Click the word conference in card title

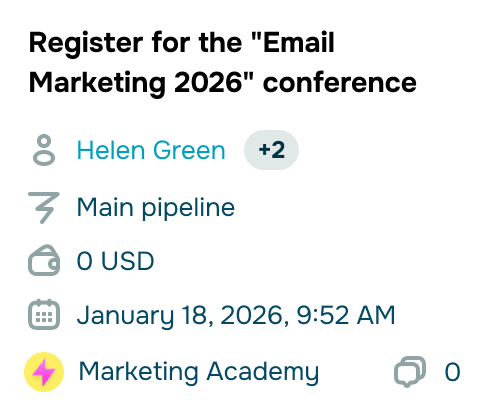coord(340,83)
